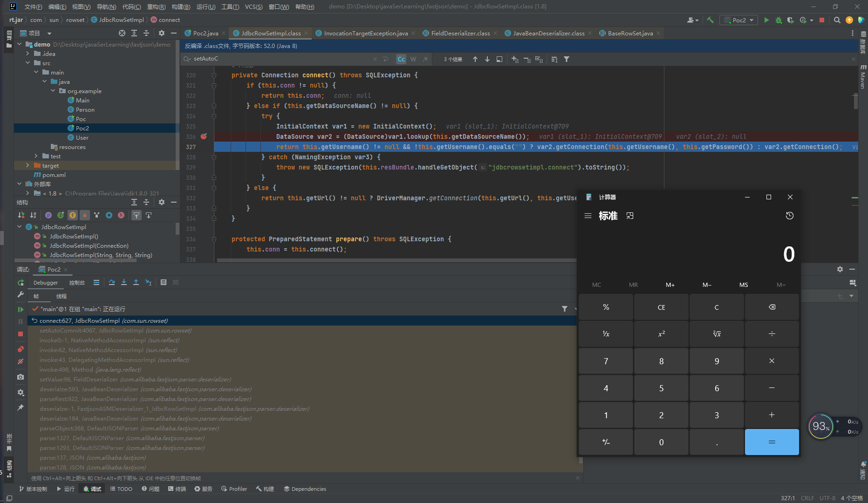Click Rerun Poc2 in debug panel
The image size is (868, 503).
tap(21, 283)
